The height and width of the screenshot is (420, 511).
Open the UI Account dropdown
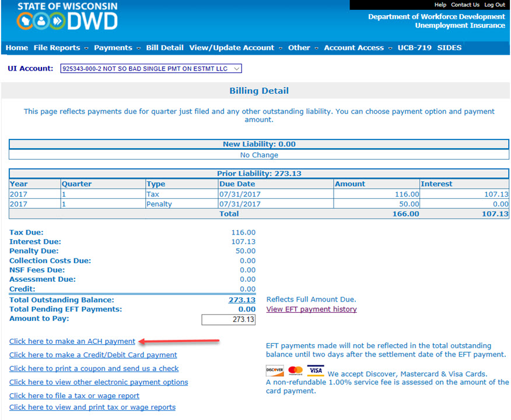(151, 69)
